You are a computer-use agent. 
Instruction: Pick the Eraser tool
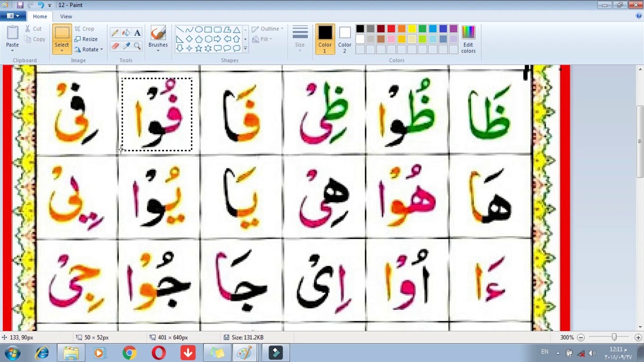115,46
